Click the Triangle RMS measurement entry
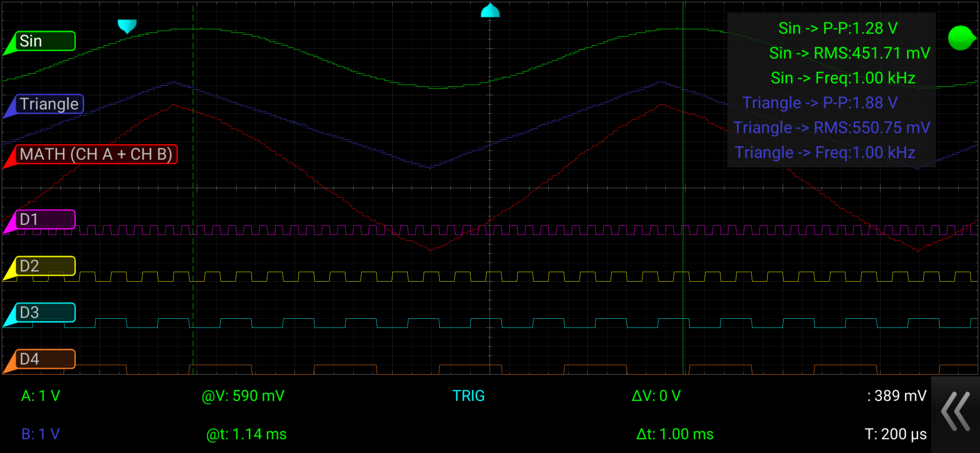Image resolution: width=980 pixels, height=453 pixels. click(832, 128)
